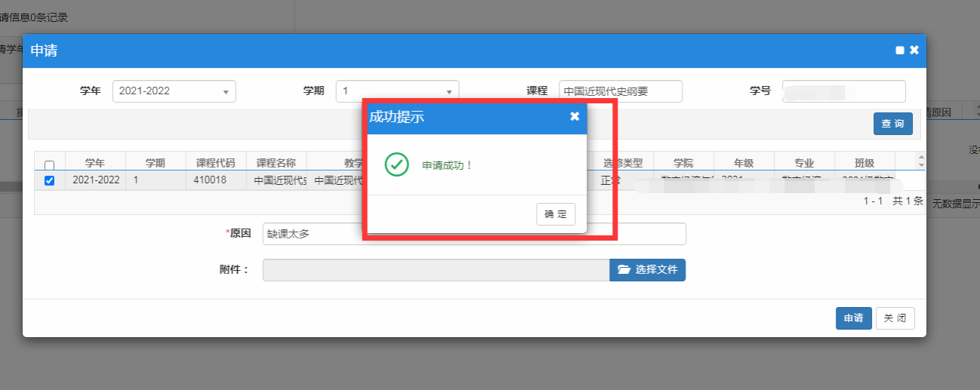Screen dimensions: 980x390
Task: Submit with the blue 申请 button
Action: click(853, 318)
